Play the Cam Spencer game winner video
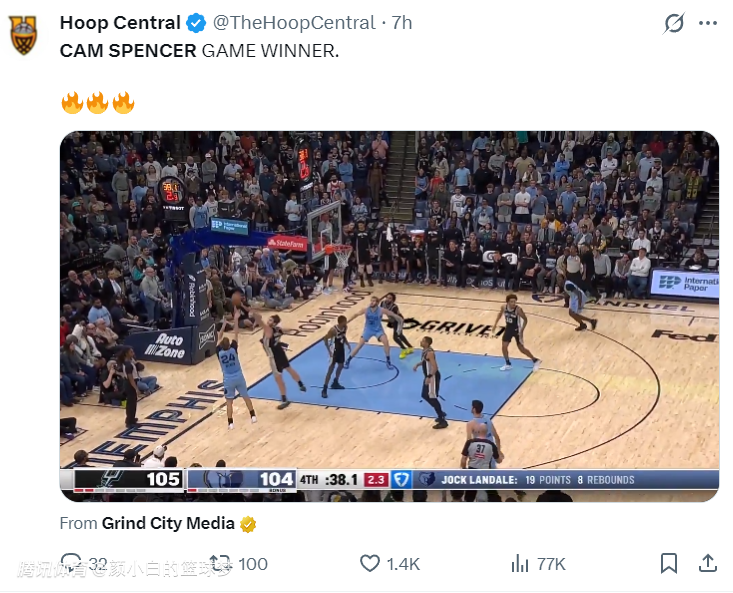 [x=389, y=315]
